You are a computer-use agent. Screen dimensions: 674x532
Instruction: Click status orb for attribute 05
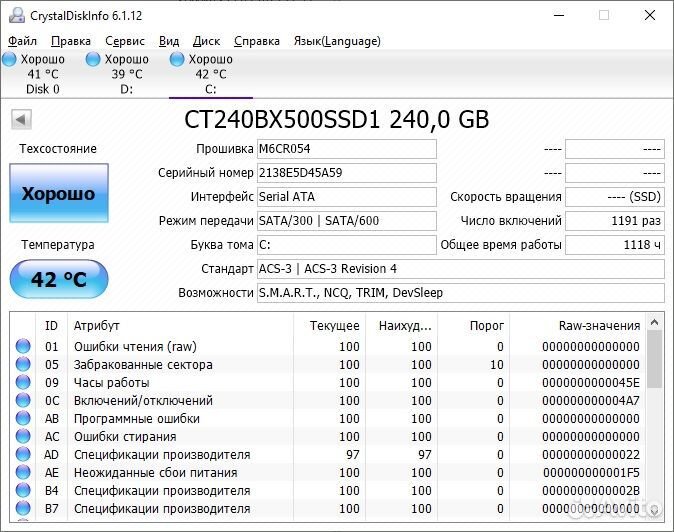[x=23, y=364]
